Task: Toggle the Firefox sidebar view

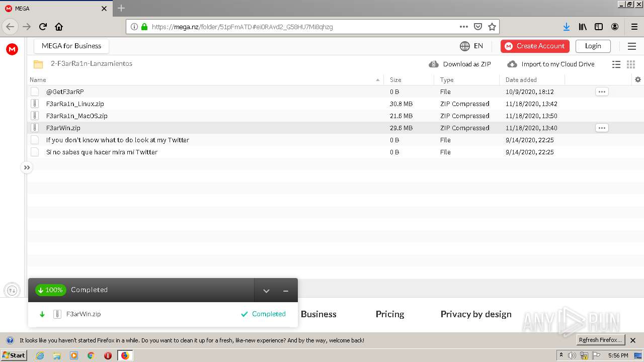Action: (599, 27)
